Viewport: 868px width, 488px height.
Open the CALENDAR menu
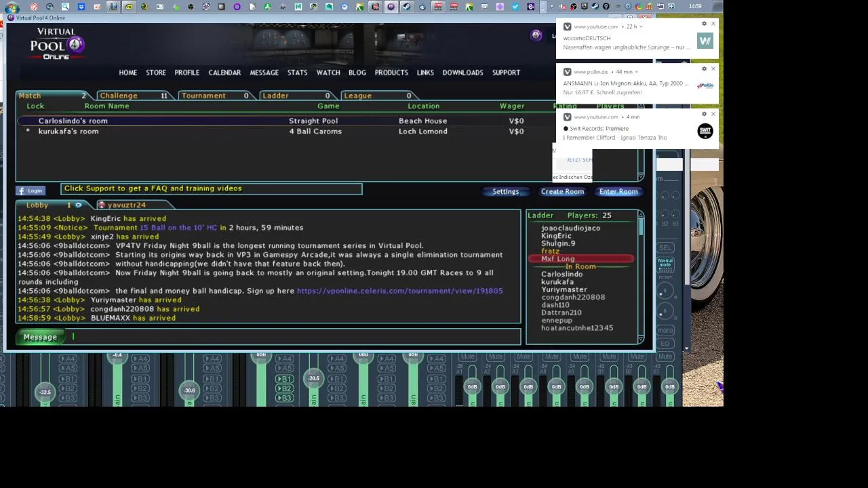point(224,73)
